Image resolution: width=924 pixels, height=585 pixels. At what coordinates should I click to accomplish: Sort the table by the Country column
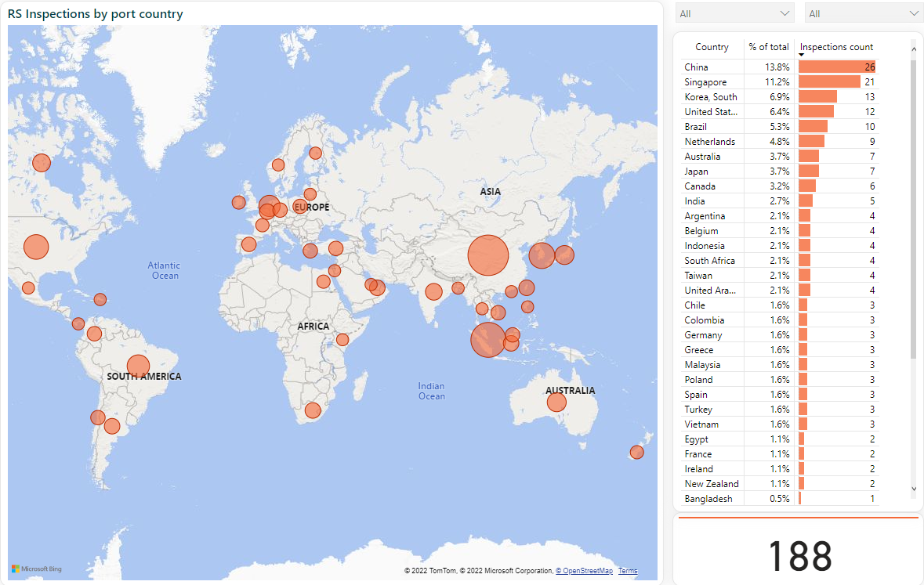click(712, 46)
